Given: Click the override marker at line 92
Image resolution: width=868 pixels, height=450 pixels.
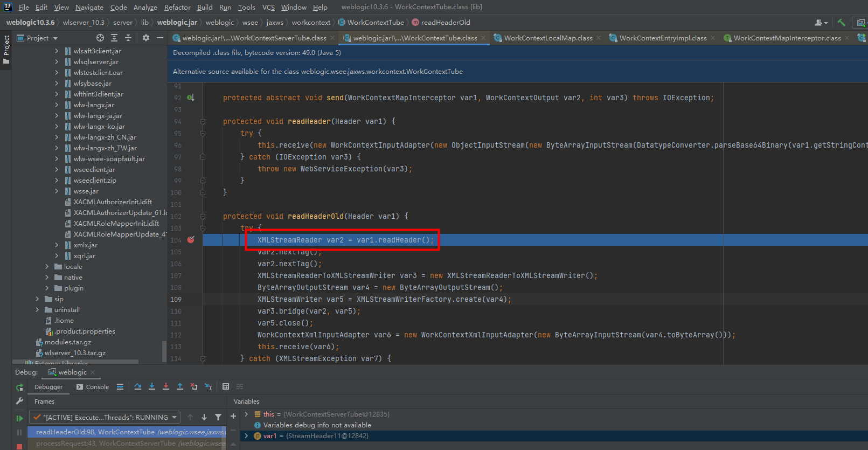Looking at the screenshot, I should [x=191, y=98].
